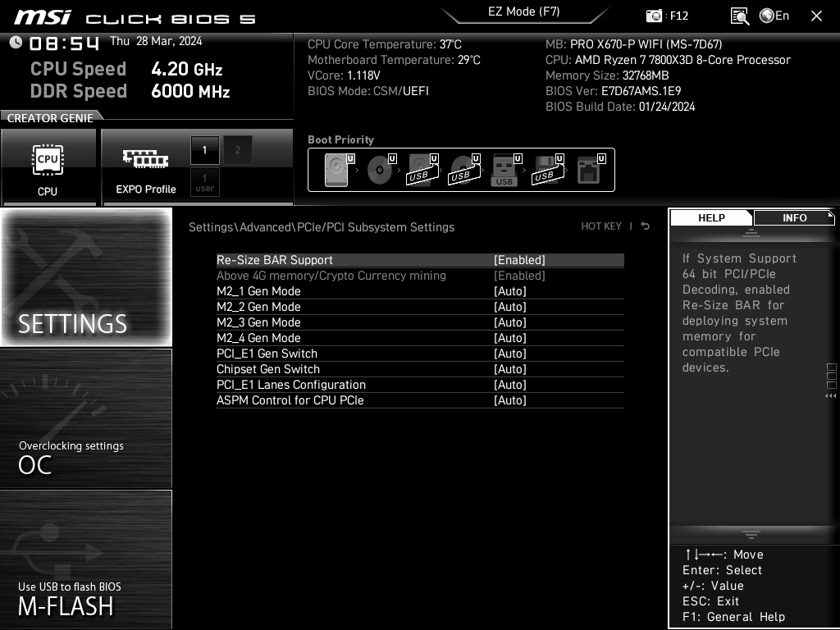Open CPU Creator Genie chip icon
The width and height of the screenshot is (840, 630).
[48, 160]
